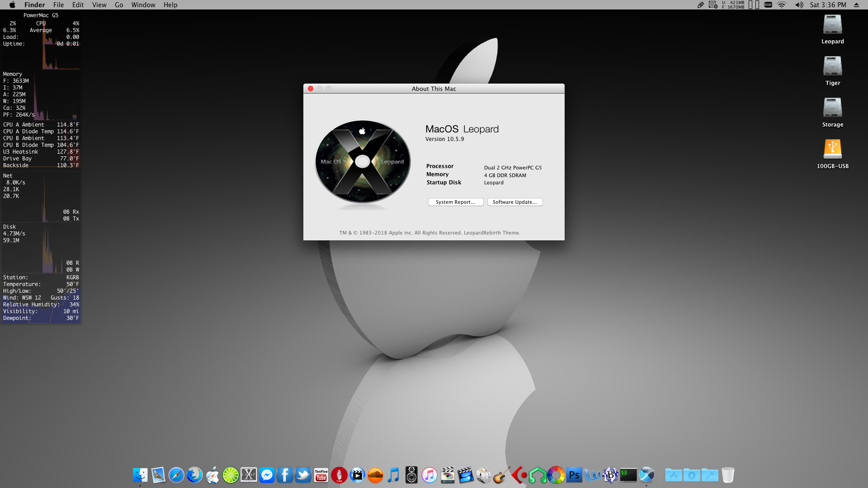The width and height of the screenshot is (868, 488).
Task: Click the Sat 3:36 PM clock
Action: click(x=828, y=5)
